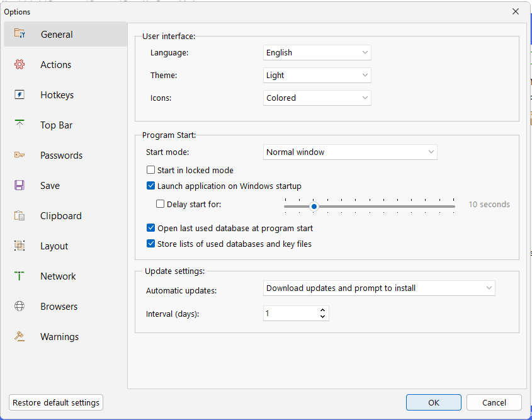The height and width of the screenshot is (420, 532).
Task: Open the Network settings page
Action: point(65,276)
